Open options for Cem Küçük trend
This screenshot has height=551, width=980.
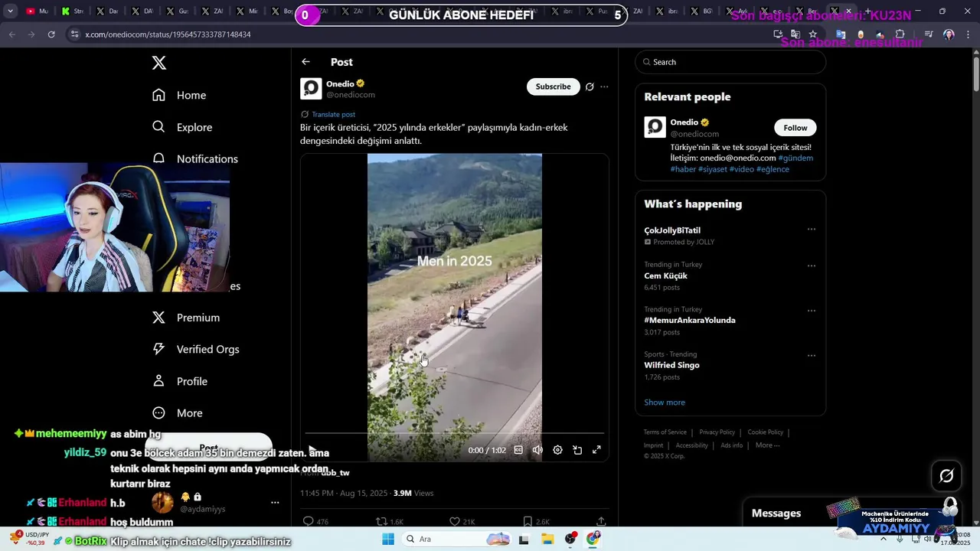[812, 266]
